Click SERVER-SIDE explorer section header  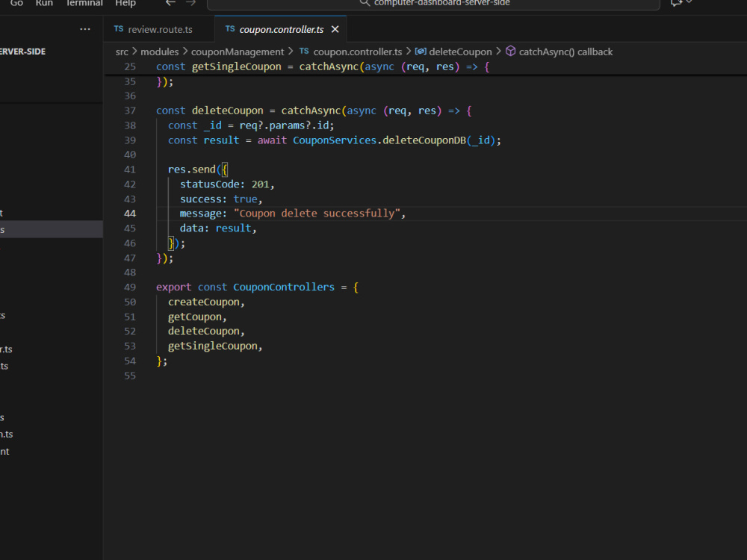coord(23,52)
